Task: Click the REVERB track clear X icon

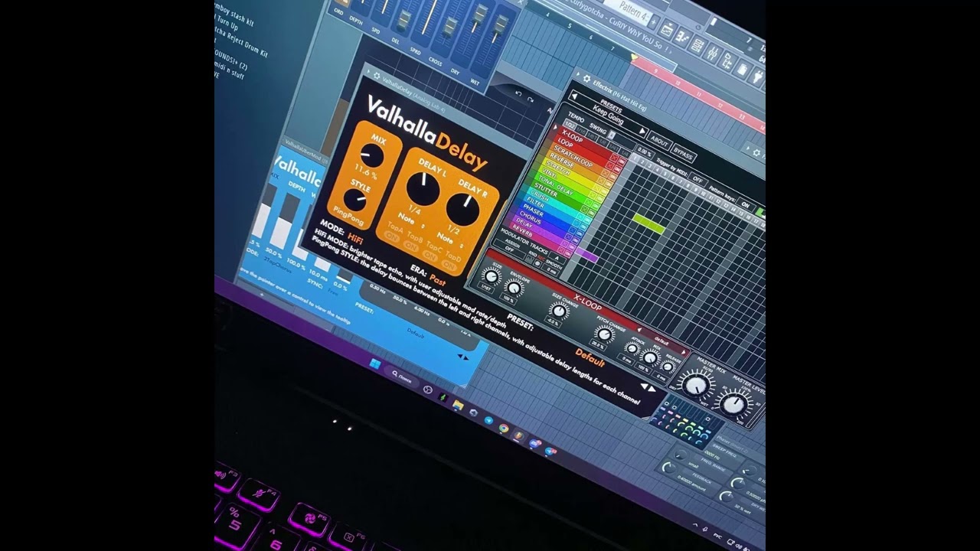Action: pos(560,249)
